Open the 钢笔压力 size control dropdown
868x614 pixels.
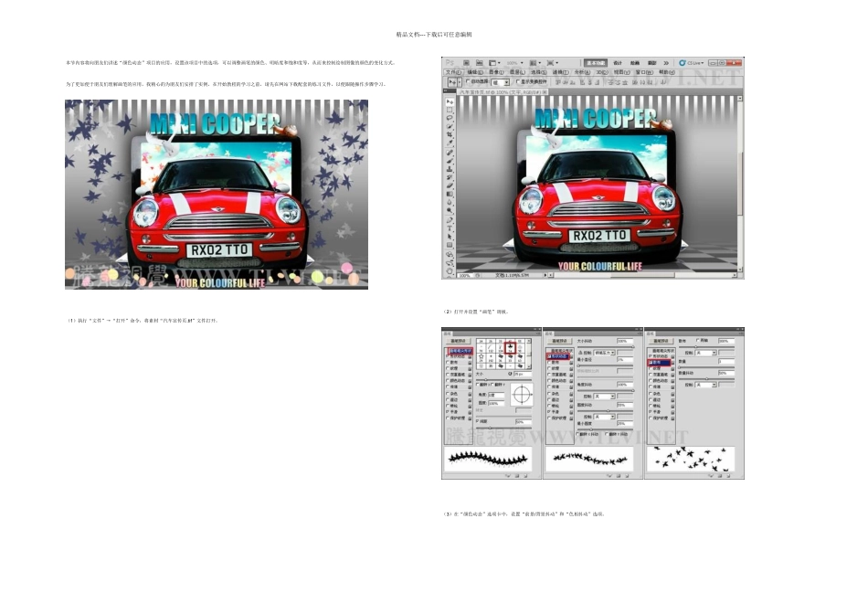tap(604, 353)
